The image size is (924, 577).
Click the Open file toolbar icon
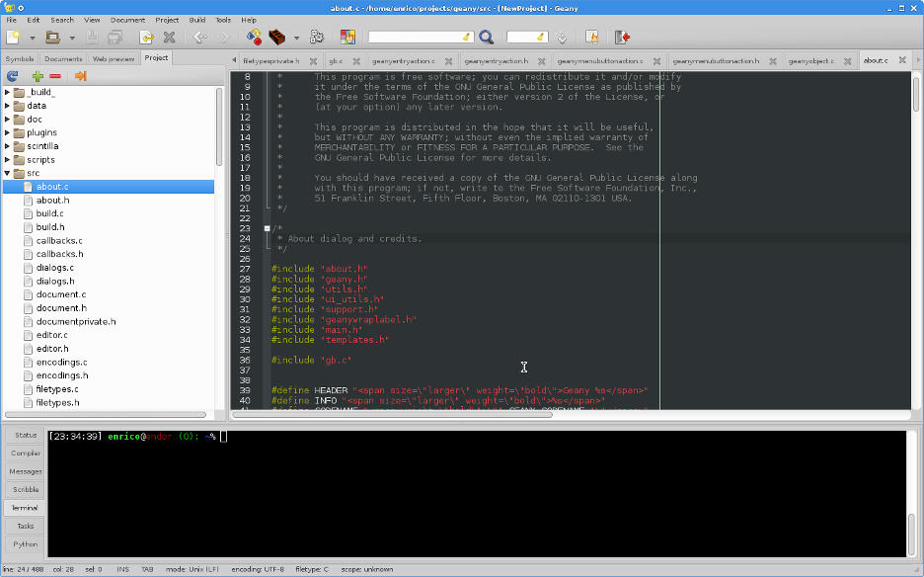tap(52, 38)
